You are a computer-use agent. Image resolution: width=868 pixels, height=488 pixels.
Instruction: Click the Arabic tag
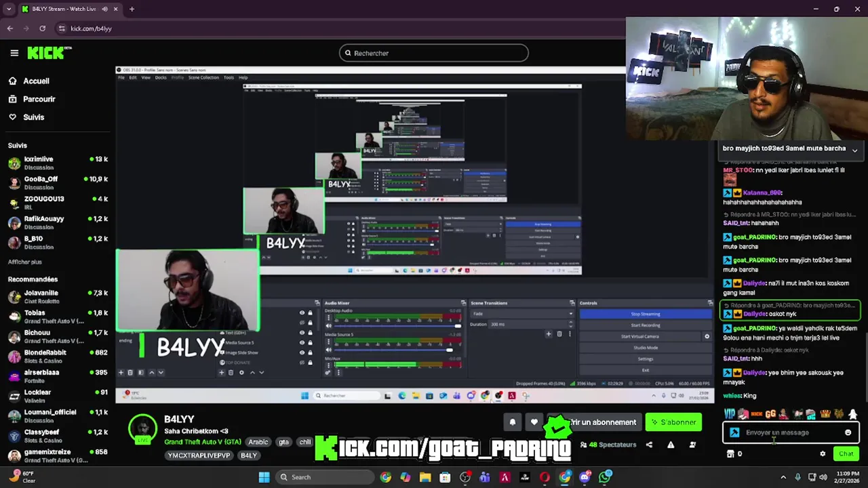(x=258, y=442)
